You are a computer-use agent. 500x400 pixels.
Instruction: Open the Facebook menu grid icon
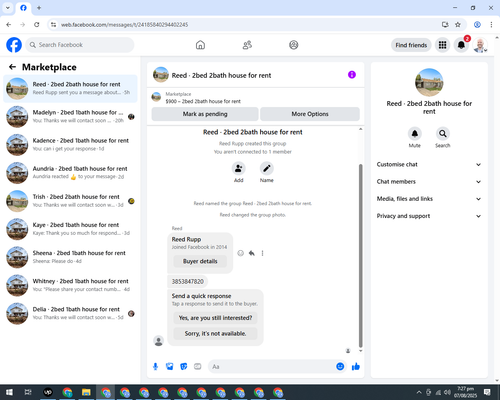click(442, 45)
